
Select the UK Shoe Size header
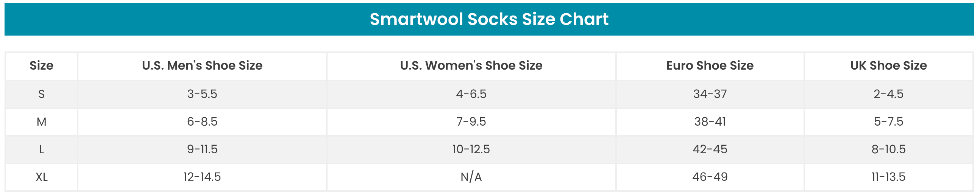pos(888,66)
